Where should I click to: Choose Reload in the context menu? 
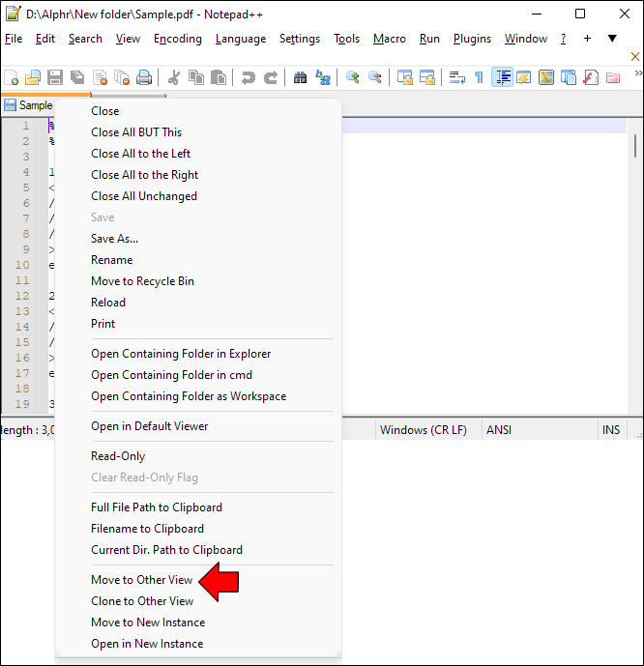(x=198, y=302)
